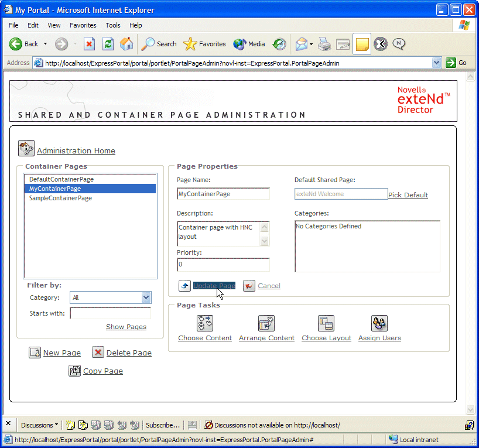
Task: Open Arrange Content in Page Tasks
Action: coord(266,323)
